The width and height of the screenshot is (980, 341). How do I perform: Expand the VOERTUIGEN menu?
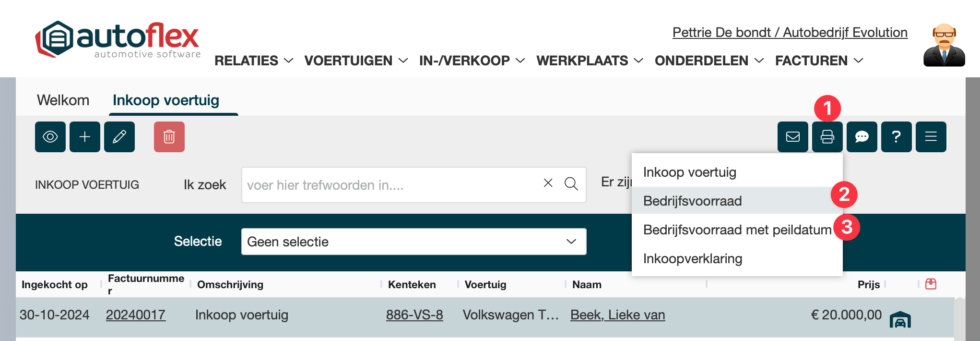coord(356,61)
